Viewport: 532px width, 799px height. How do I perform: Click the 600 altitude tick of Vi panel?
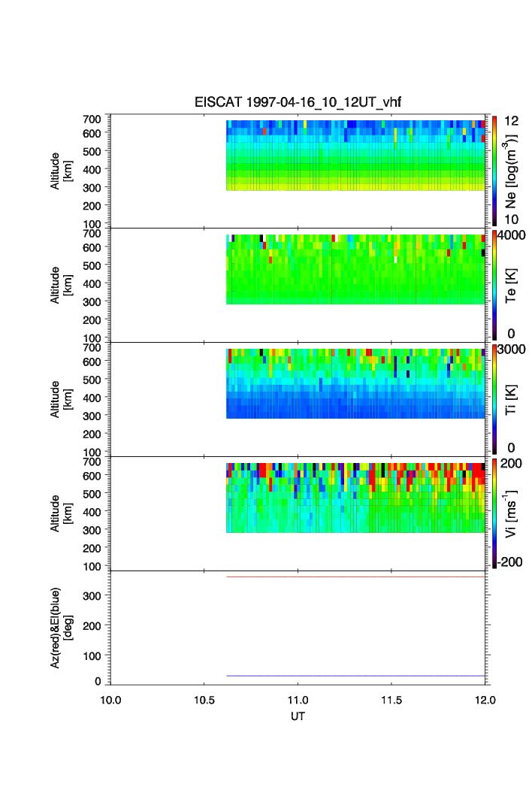tap(92, 476)
